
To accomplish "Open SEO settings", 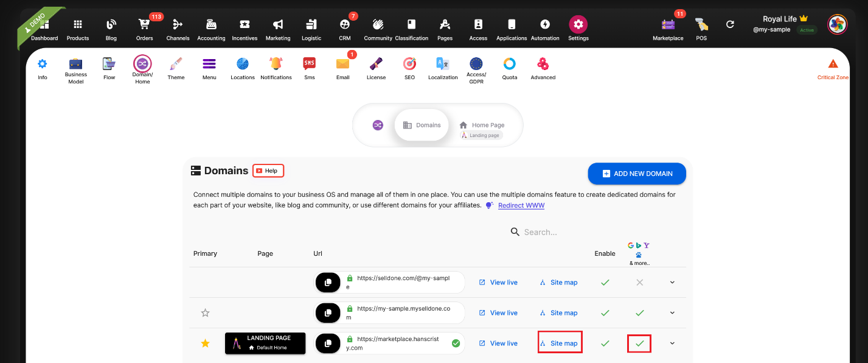I will [x=409, y=68].
